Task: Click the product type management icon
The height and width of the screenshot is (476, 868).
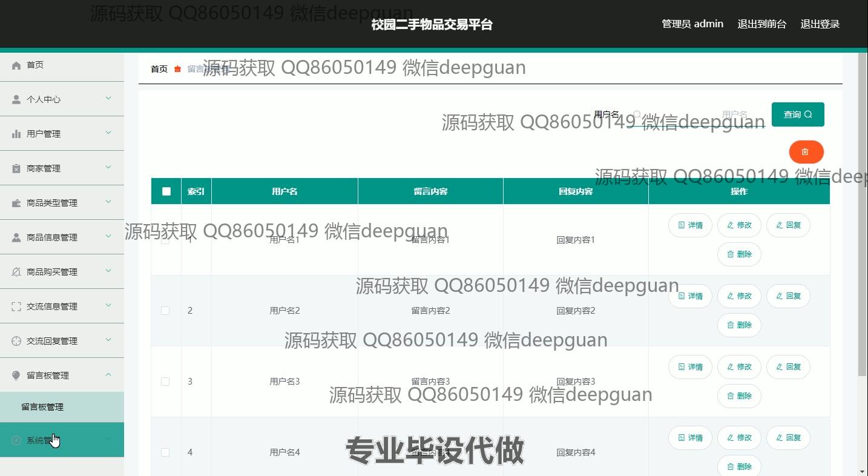Action: coord(16,203)
